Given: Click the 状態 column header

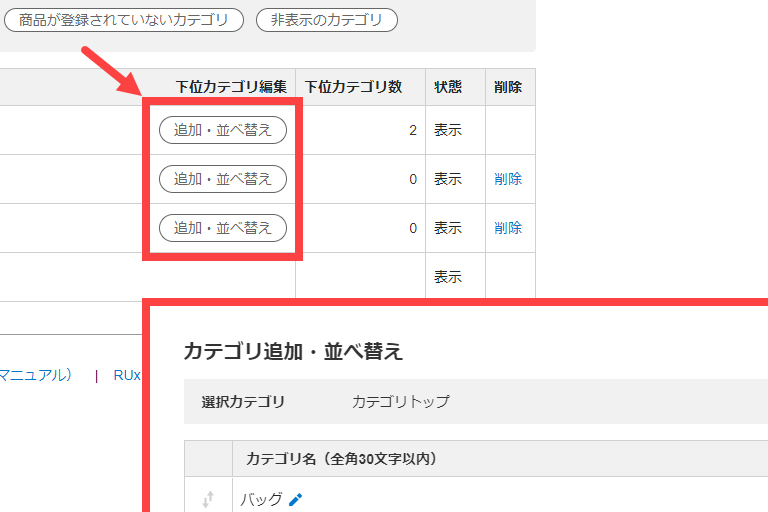Looking at the screenshot, I should pos(448,87).
